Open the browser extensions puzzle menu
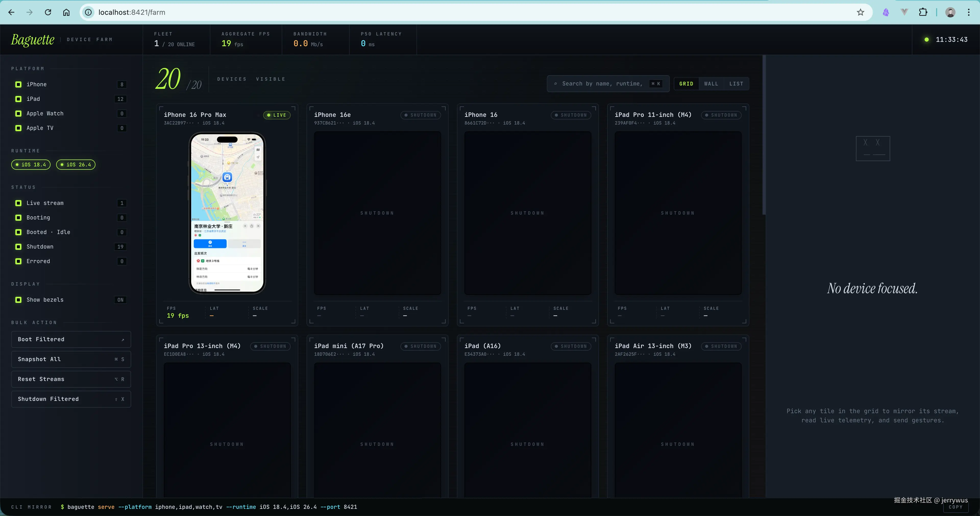This screenshot has height=516, width=980. [x=923, y=12]
